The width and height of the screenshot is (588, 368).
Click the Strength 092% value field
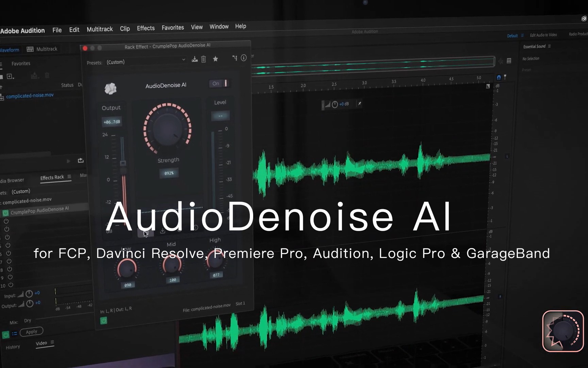tap(169, 173)
